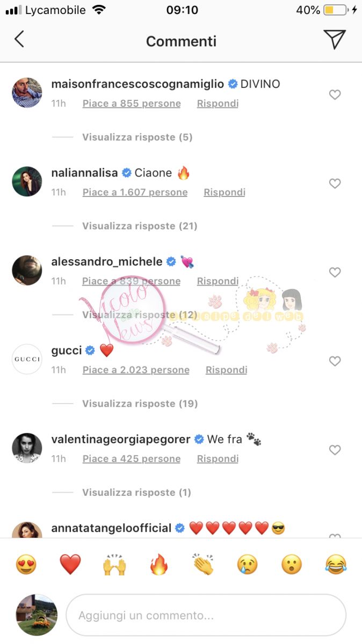362x644 pixels.
Task: Insert the laughing tears emoji reaction
Action: coord(336,565)
